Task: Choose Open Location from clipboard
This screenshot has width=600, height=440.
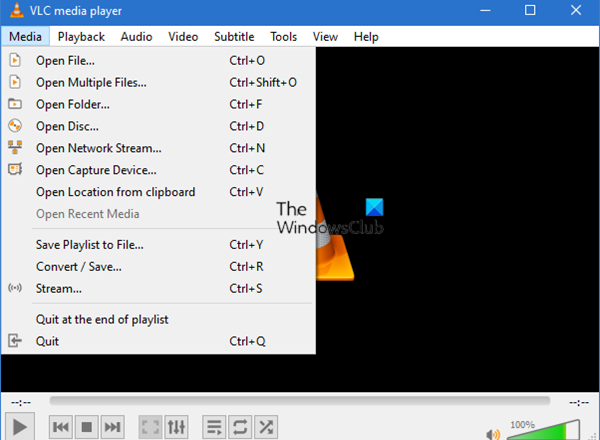Action: pos(158,191)
